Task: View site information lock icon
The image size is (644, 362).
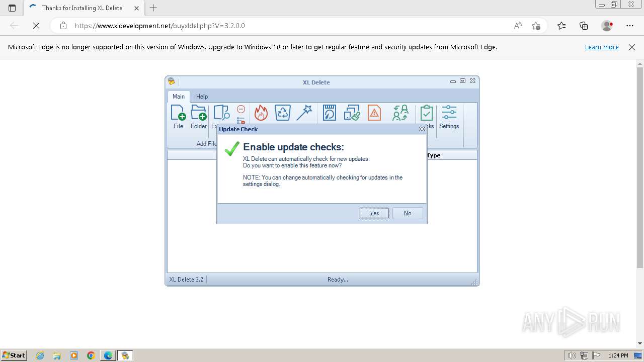Action: (x=63, y=26)
